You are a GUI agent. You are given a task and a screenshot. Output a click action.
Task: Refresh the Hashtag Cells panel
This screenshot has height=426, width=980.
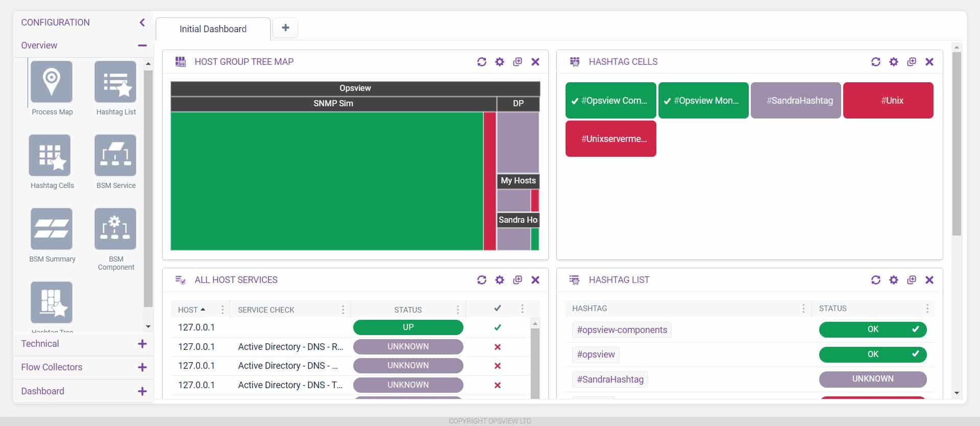pos(876,62)
